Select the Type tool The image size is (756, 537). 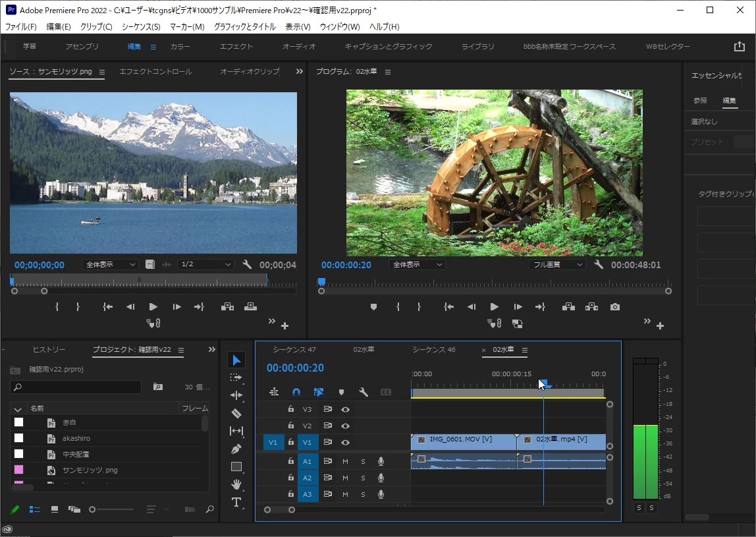click(x=236, y=502)
